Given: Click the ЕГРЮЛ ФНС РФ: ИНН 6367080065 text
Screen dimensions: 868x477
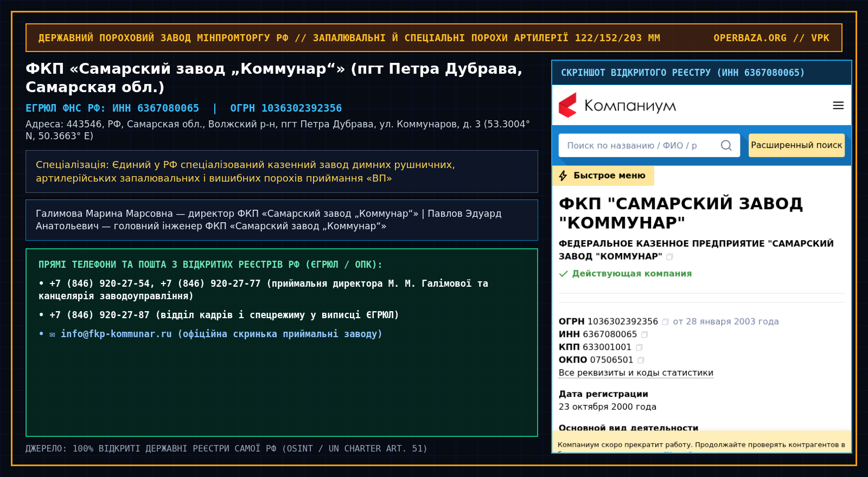Looking at the screenshot, I should point(112,108).
